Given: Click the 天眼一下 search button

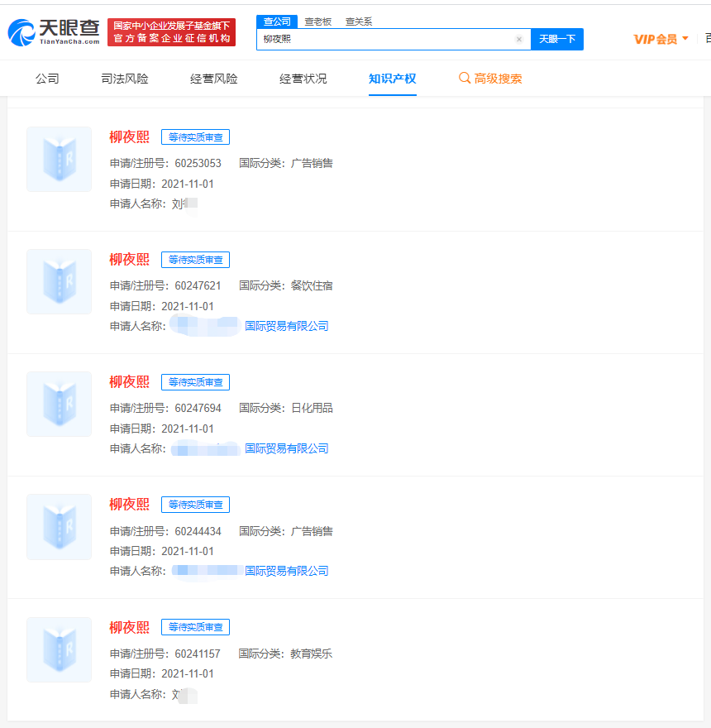Looking at the screenshot, I should (x=557, y=39).
